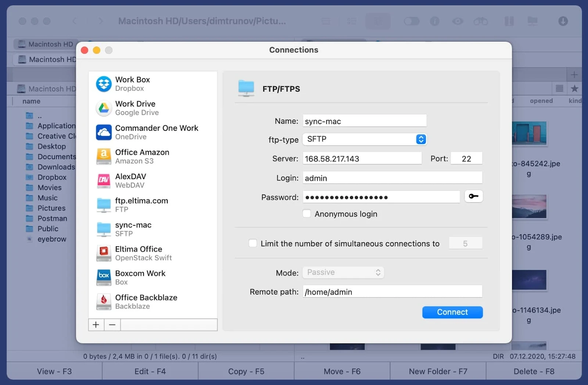Remove connection using the minus button
The width and height of the screenshot is (588, 385).
[112, 325]
